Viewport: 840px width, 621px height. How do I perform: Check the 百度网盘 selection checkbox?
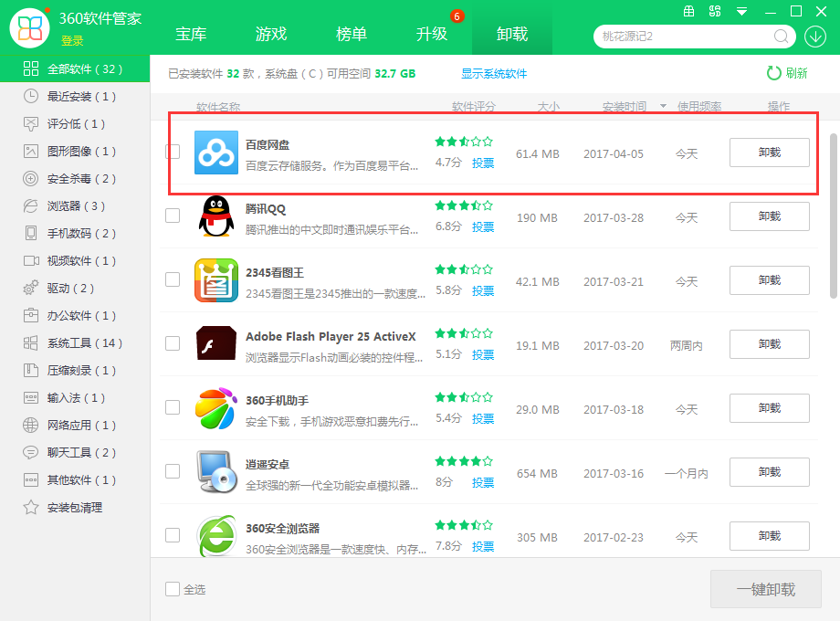coord(172,153)
